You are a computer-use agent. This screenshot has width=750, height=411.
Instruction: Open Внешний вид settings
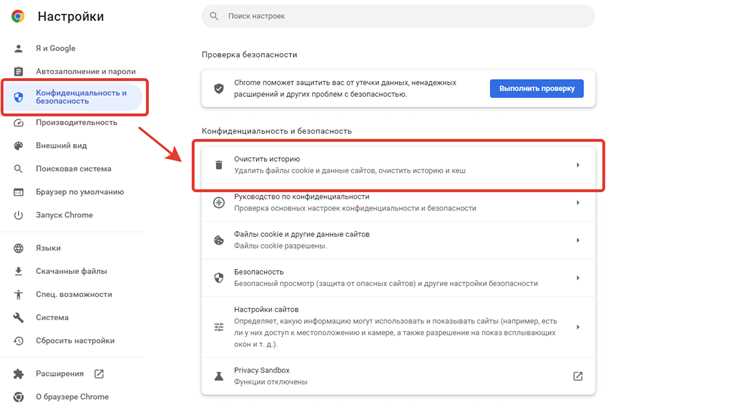pos(61,145)
